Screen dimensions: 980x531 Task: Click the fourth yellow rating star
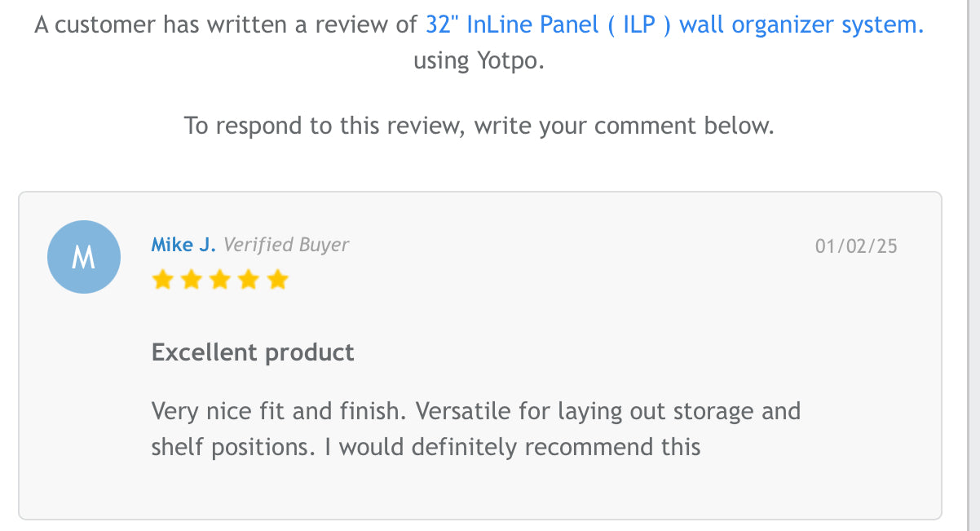click(x=249, y=281)
